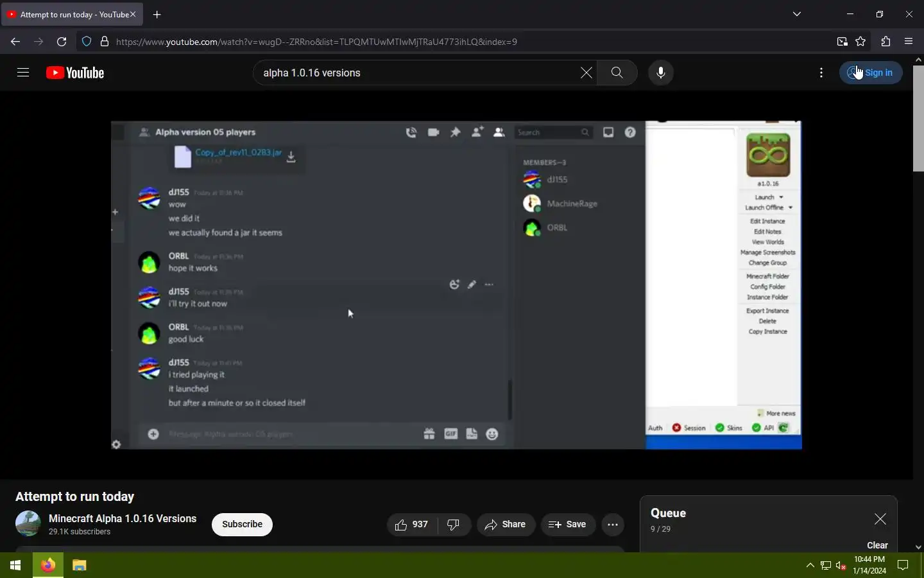Run search with the magnifier button
The image size is (924, 578).
pyautogui.click(x=617, y=73)
